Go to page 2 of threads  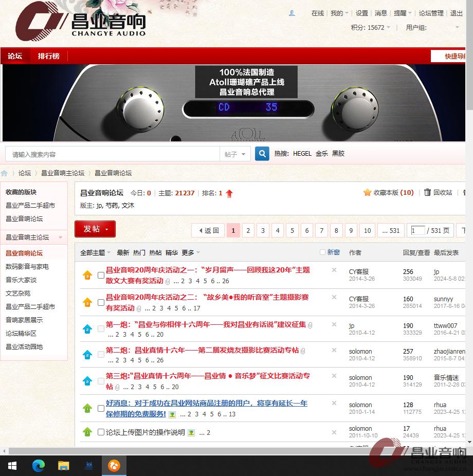pyautogui.click(x=248, y=230)
